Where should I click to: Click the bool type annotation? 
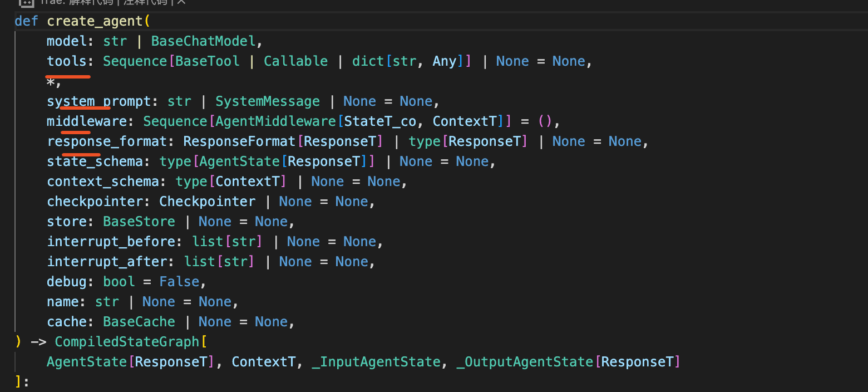pyautogui.click(x=119, y=282)
